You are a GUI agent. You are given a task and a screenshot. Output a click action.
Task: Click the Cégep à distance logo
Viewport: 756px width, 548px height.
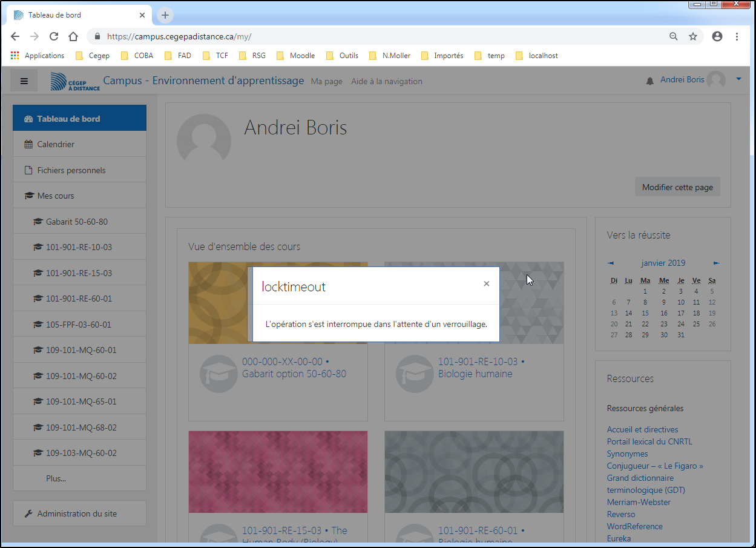click(x=75, y=81)
